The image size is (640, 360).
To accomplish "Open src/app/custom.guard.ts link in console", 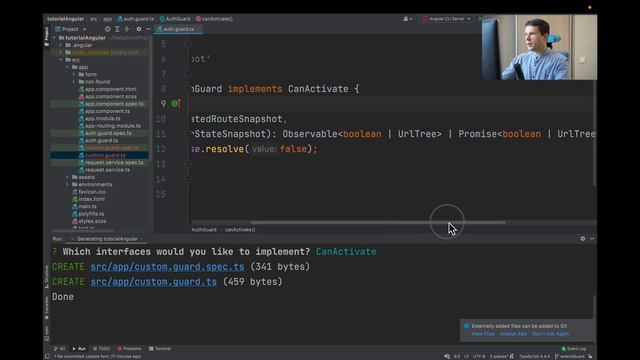I will coord(153,282).
